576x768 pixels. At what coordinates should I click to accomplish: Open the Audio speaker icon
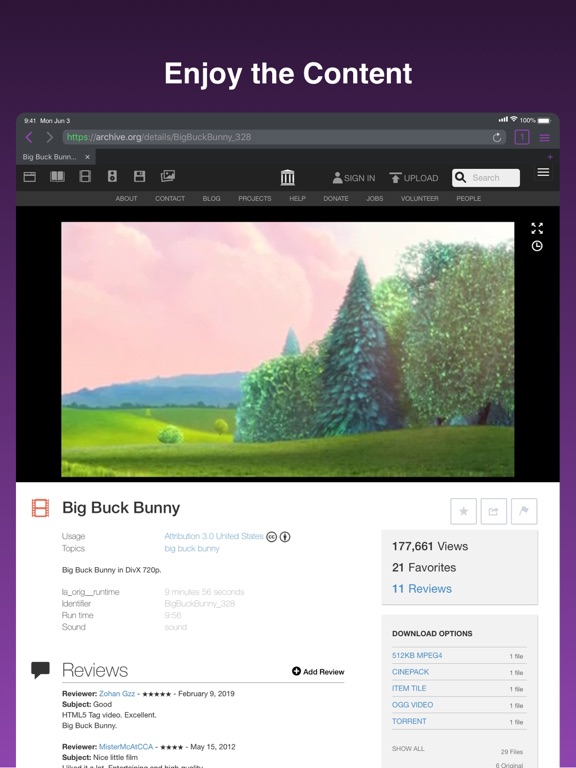point(112,176)
